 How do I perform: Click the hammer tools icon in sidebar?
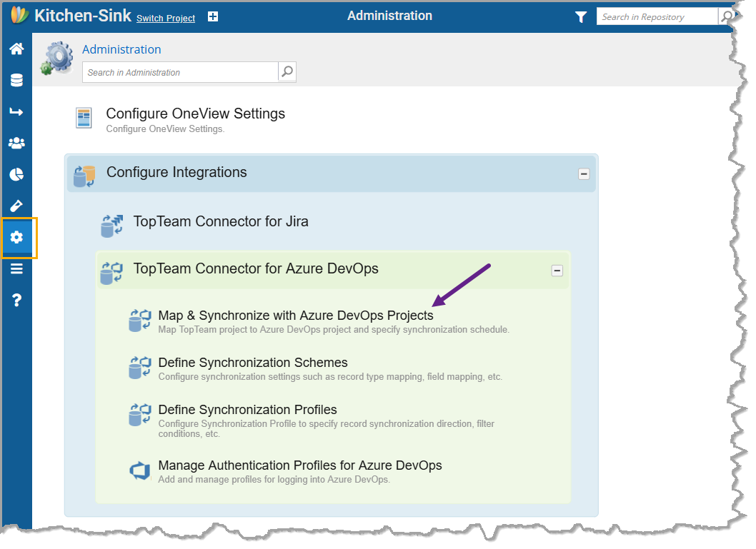[16, 206]
